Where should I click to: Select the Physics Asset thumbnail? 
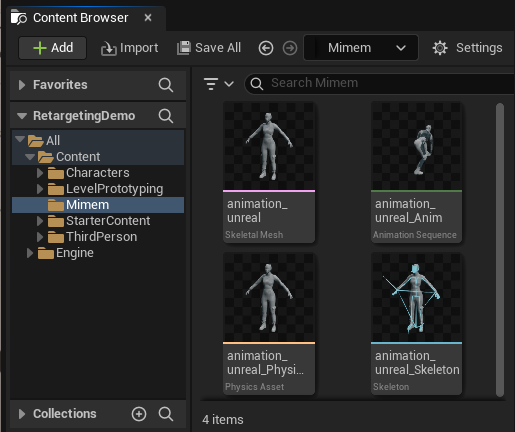269,298
